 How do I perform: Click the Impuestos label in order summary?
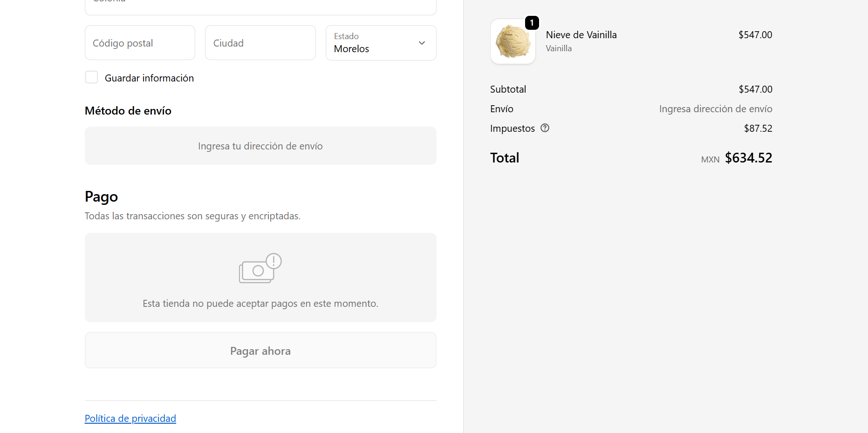coord(513,129)
